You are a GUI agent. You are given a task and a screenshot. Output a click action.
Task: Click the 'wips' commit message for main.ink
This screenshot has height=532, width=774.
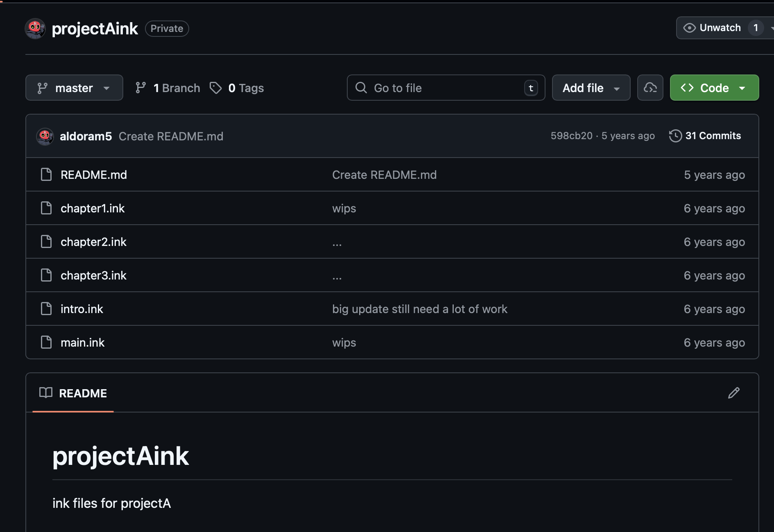344,343
